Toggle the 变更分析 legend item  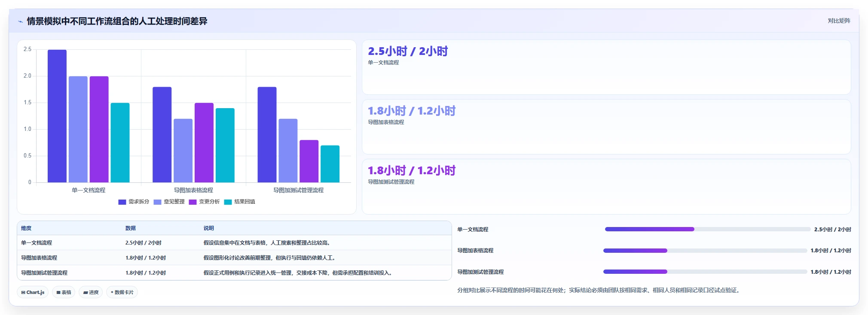coord(204,202)
